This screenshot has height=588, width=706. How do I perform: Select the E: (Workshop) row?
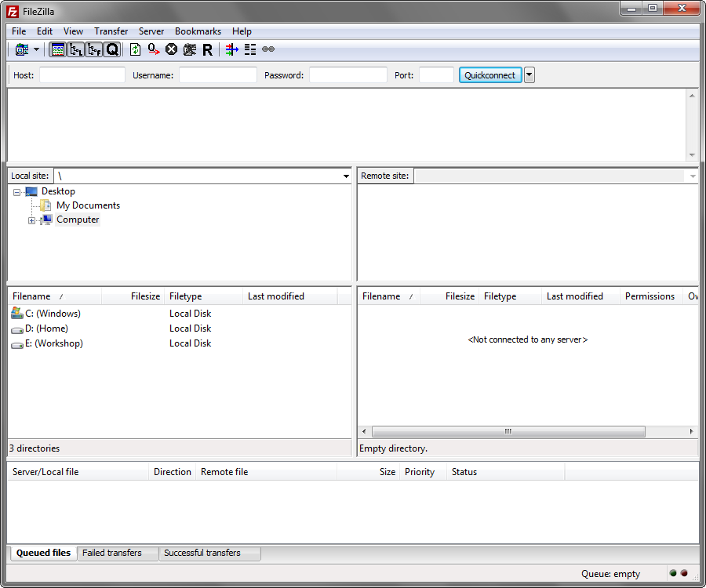click(179, 343)
